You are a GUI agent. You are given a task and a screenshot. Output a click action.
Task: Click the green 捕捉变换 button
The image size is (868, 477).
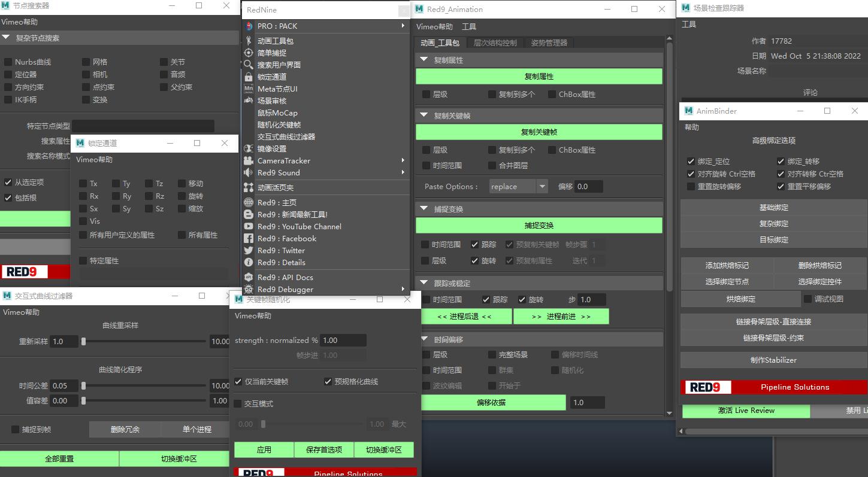click(539, 226)
